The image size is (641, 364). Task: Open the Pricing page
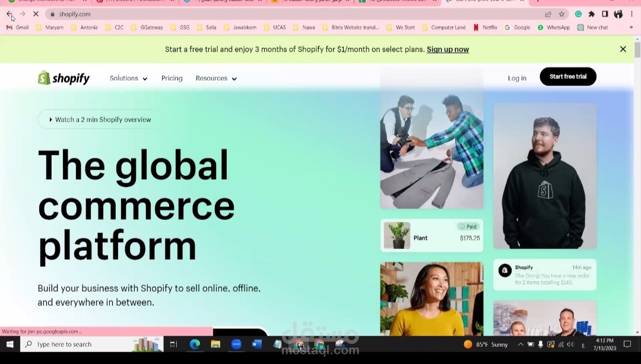coord(172,78)
